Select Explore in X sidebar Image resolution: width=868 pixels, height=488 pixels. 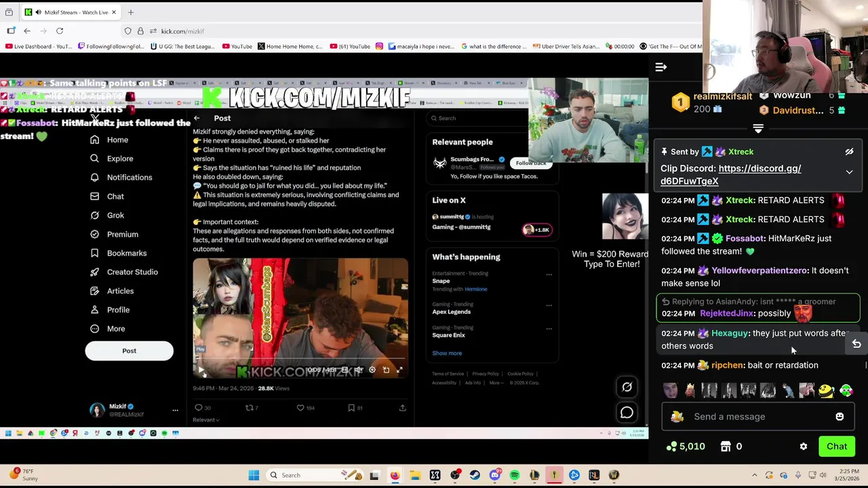pos(112,159)
